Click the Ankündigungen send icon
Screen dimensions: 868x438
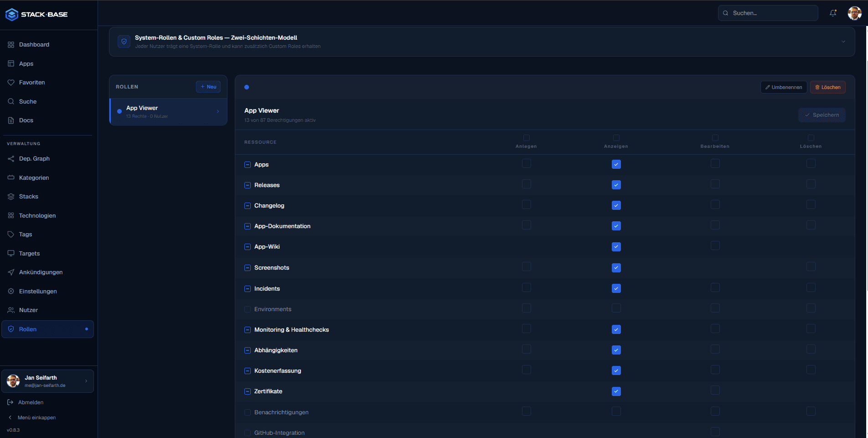click(x=11, y=272)
